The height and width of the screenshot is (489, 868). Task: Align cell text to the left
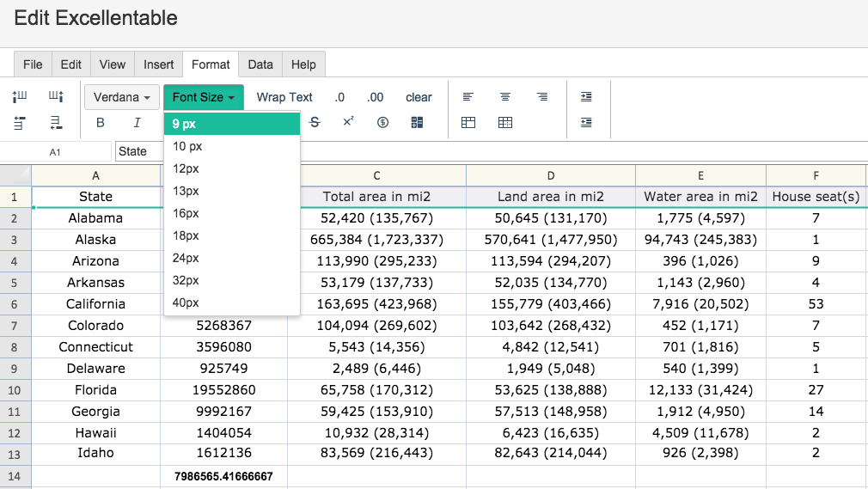(x=468, y=97)
